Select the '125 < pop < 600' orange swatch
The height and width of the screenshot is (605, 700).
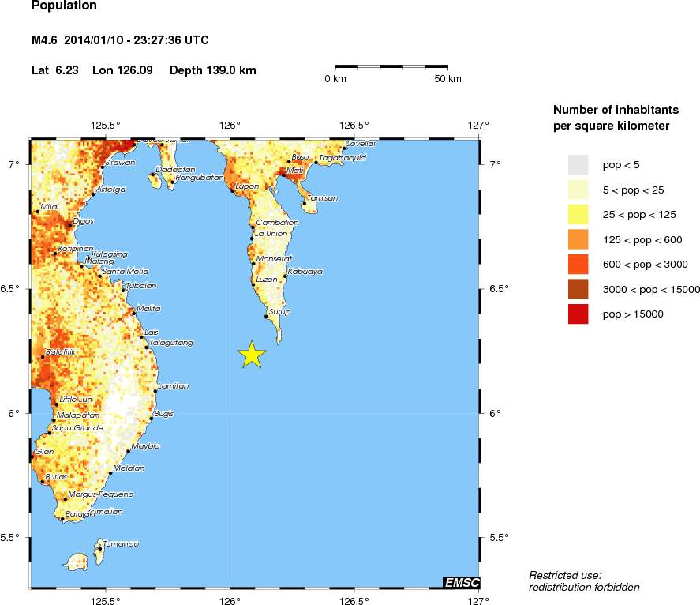click(x=578, y=239)
